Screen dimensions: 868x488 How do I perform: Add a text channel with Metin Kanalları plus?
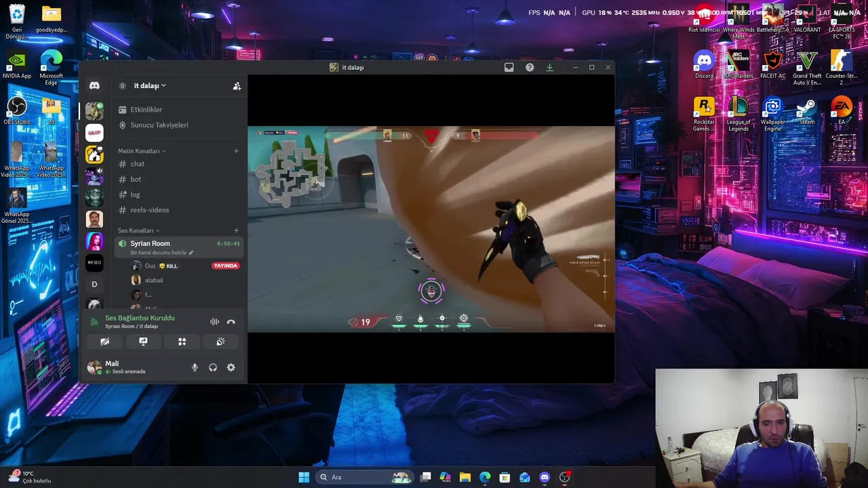click(236, 151)
